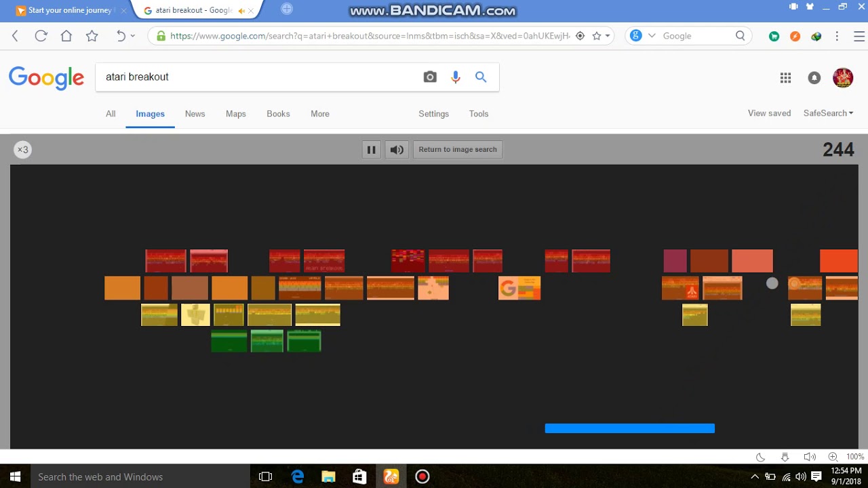This screenshot has height=488, width=868.
Task: Click the Atari logo brick thumbnail
Action: [x=680, y=288]
